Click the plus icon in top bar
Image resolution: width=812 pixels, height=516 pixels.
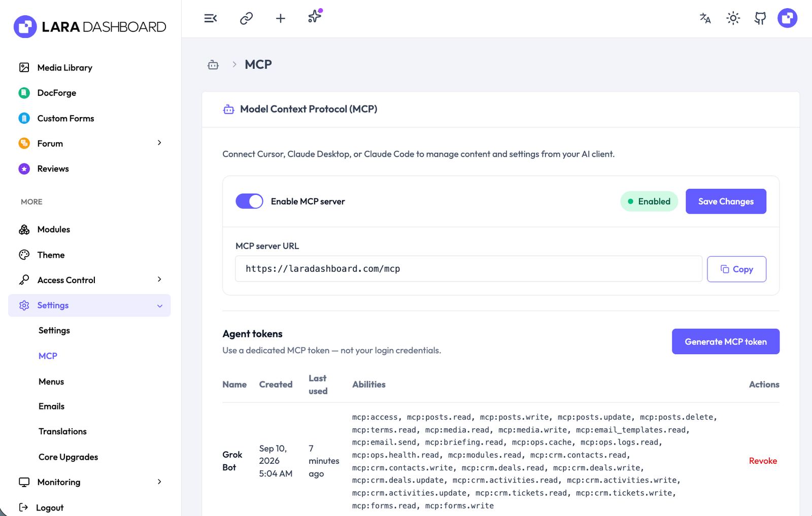click(281, 18)
